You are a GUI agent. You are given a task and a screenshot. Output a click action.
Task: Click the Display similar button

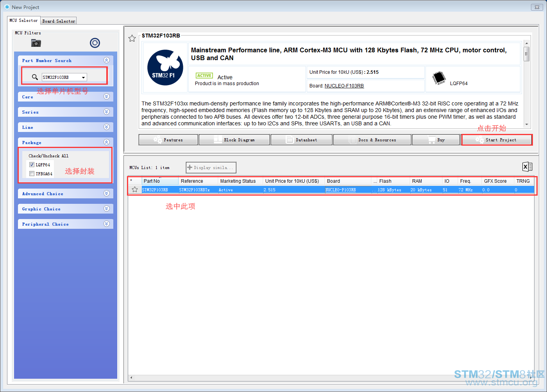211,167
